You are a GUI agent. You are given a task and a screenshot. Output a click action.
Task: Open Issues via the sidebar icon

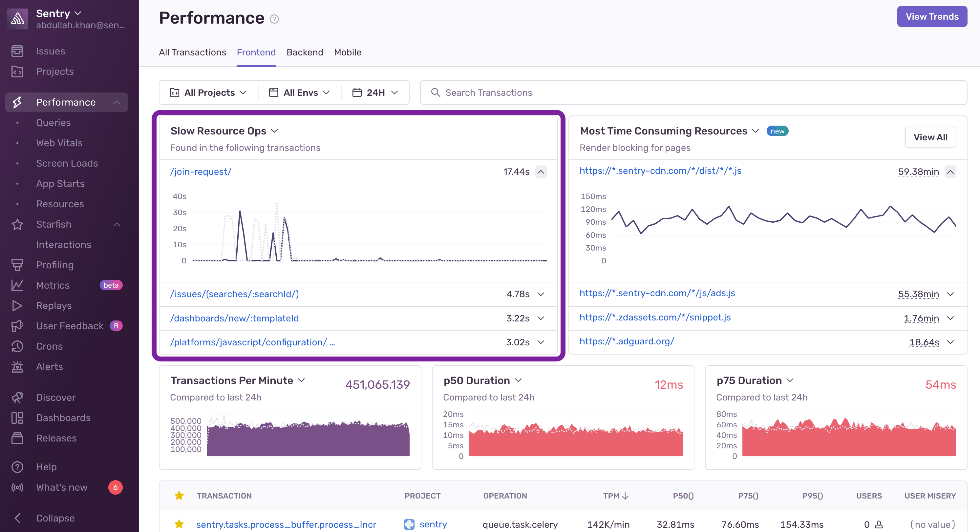click(17, 51)
